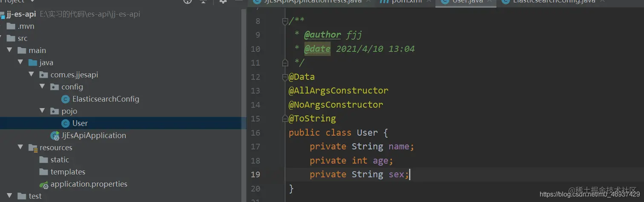This screenshot has height=202, width=644.
Task: Click the fold end marker at line 15
Action: click(285, 119)
